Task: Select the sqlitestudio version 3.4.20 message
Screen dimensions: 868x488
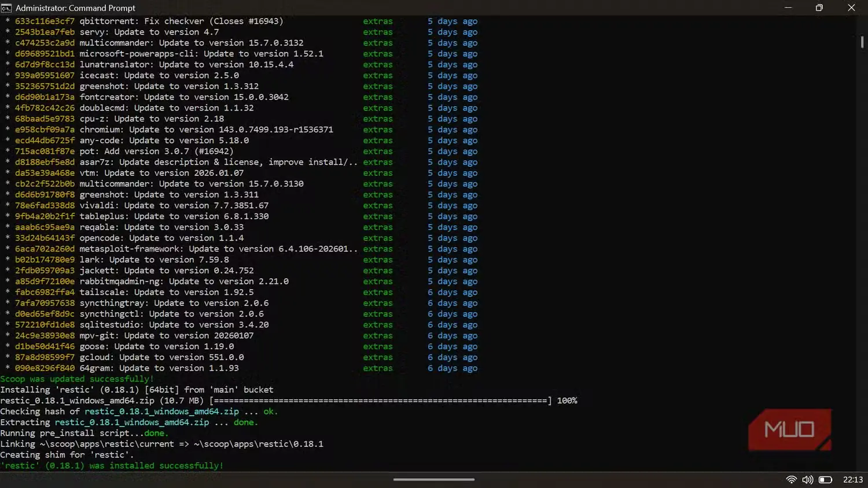Action: (174, 325)
